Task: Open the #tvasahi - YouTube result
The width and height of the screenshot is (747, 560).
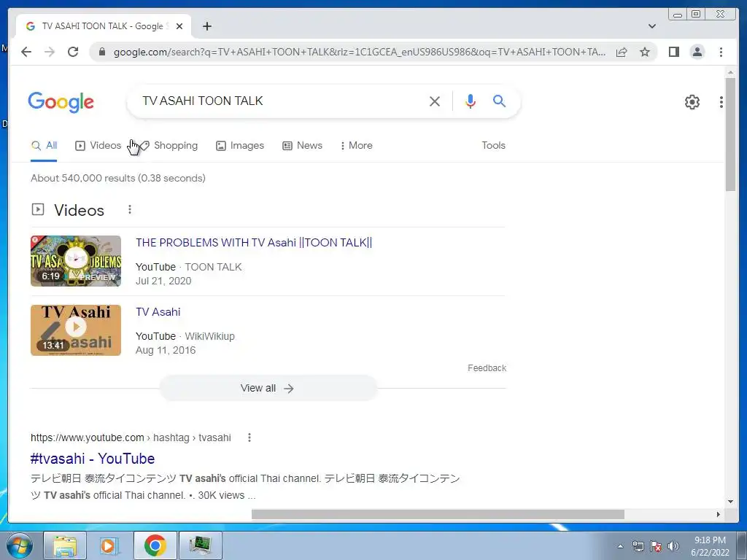Action: click(93, 459)
